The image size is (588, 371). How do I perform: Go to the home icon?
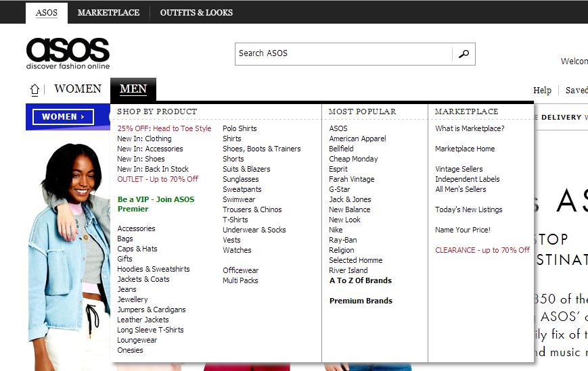click(35, 90)
